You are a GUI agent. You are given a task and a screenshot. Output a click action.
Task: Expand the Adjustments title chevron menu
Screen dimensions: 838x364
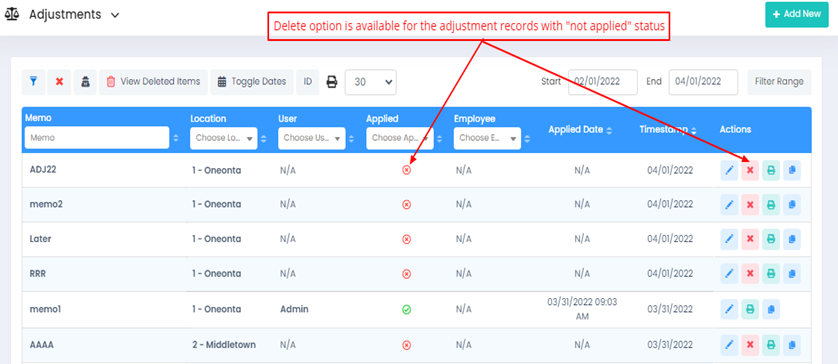coord(114,16)
